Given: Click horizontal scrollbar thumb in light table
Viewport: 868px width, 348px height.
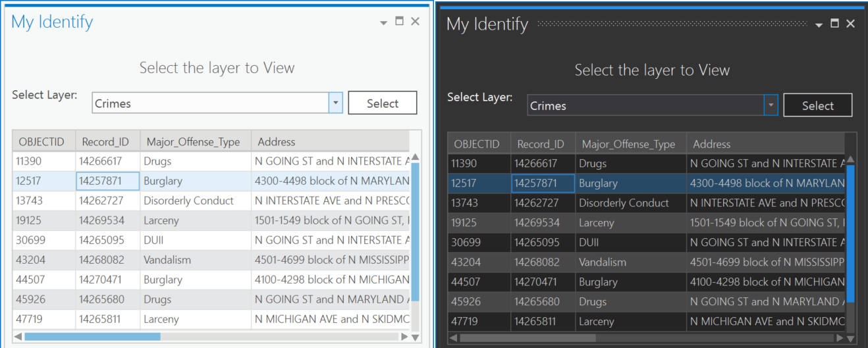Looking at the screenshot, I should click(92, 337).
